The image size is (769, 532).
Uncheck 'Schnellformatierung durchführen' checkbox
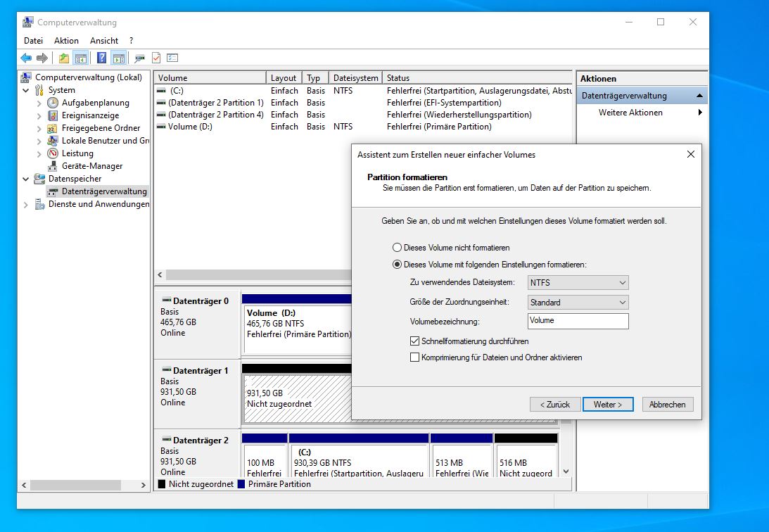point(414,341)
